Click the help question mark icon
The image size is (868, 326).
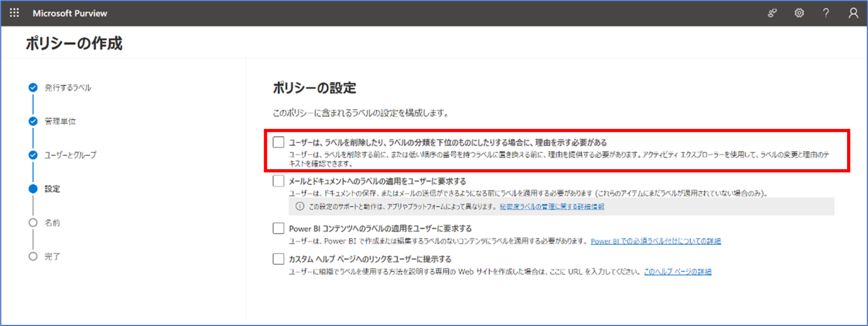826,13
